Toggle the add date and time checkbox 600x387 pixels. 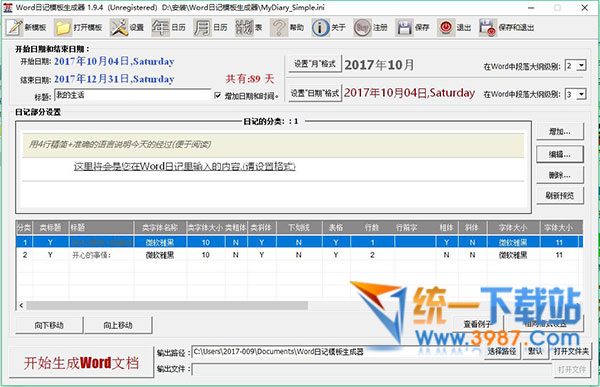click(218, 95)
